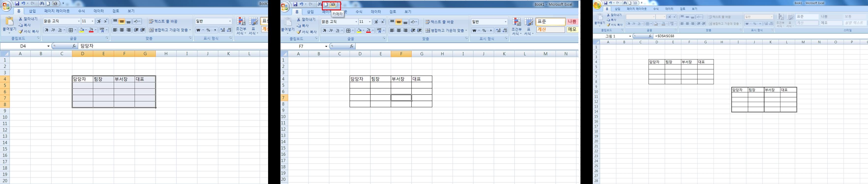Click the Save icon in the right window
The width and height of the screenshot is (868, 184).
pos(606,3)
